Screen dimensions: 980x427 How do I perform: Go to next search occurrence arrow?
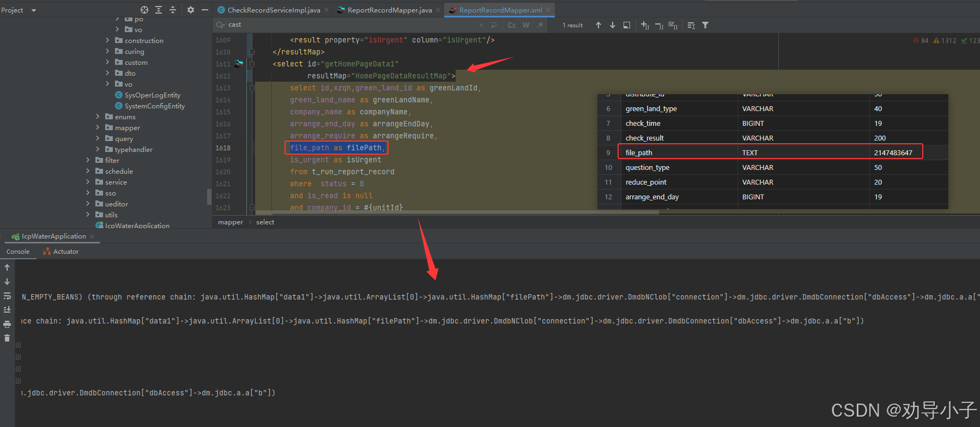coord(613,25)
